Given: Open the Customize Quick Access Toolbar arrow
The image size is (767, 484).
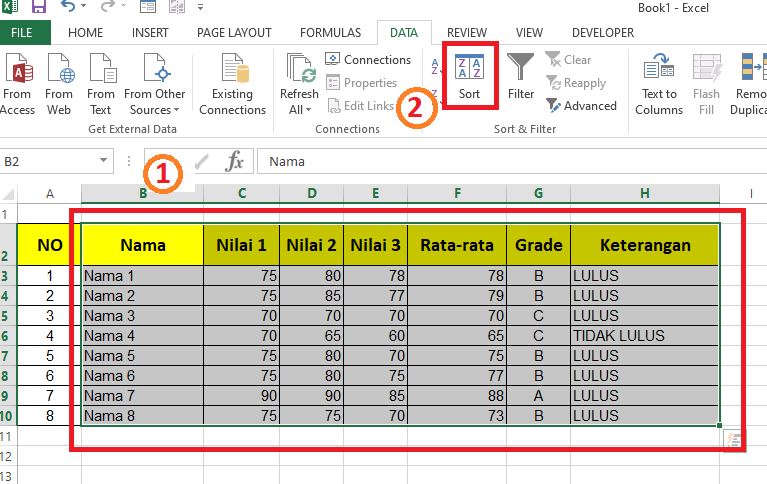Looking at the screenshot, I should [201, 7].
